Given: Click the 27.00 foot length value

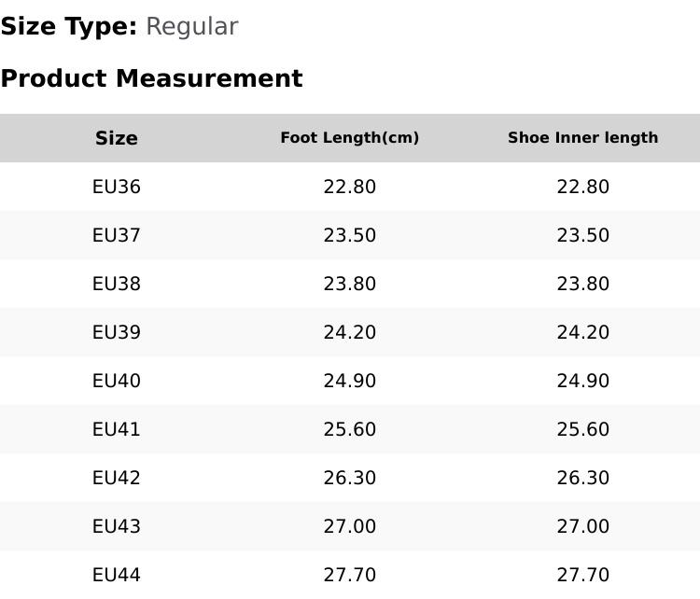Looking at the screenshot, I should click(x=350, y=526).
